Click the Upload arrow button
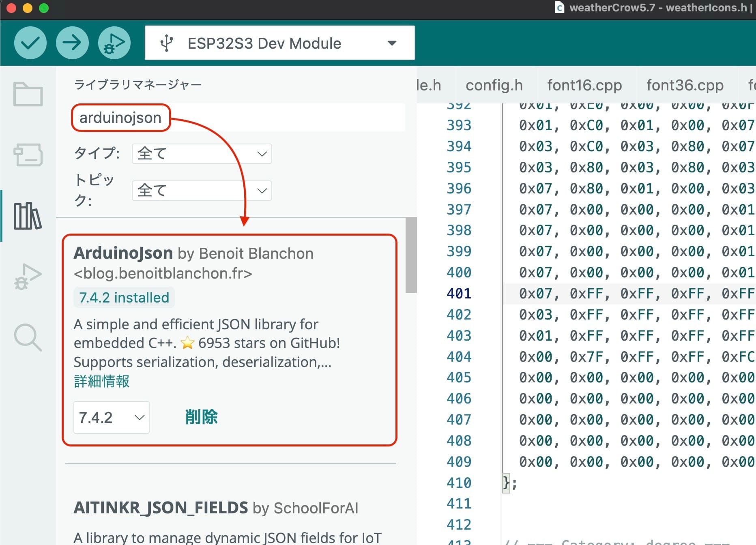 72,43
